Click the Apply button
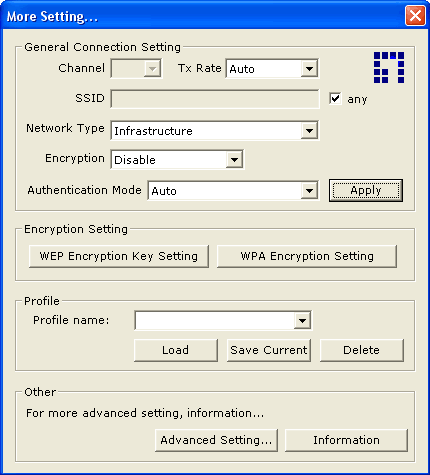This screenshot has width=430, height=475. click(x=366, y=190)
